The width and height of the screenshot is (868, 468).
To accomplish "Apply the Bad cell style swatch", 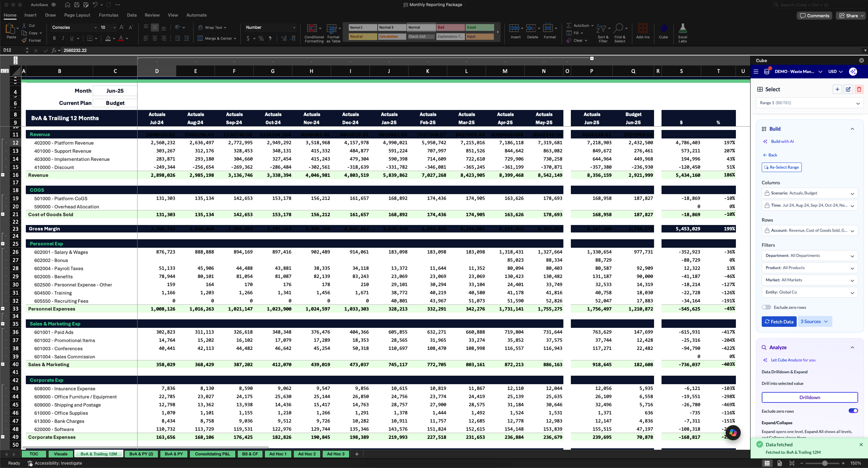I will [450, 27].
